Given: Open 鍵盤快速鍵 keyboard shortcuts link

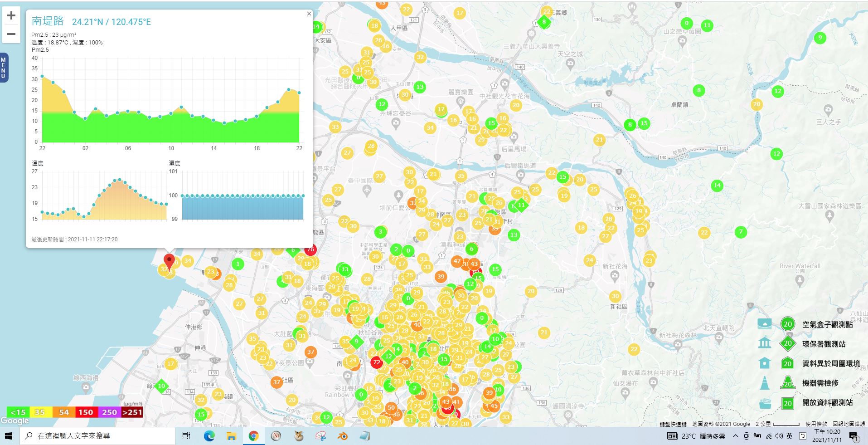Looking at the screenshot, I should 673,424.
